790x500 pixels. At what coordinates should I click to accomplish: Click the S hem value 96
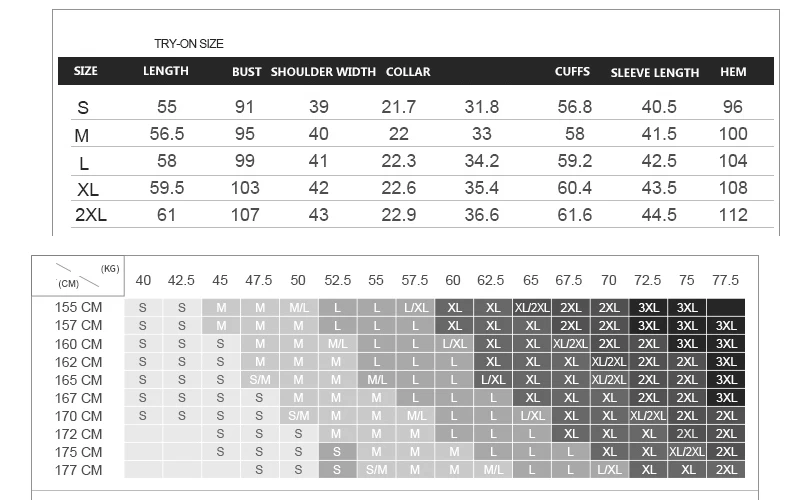point(733,107)
